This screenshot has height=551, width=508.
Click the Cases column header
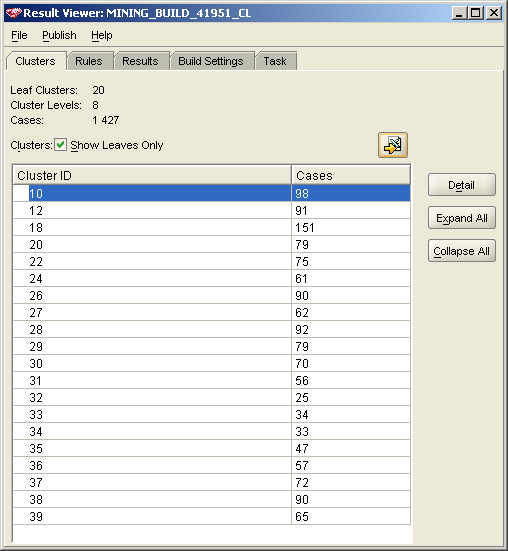tap(351, 175)
